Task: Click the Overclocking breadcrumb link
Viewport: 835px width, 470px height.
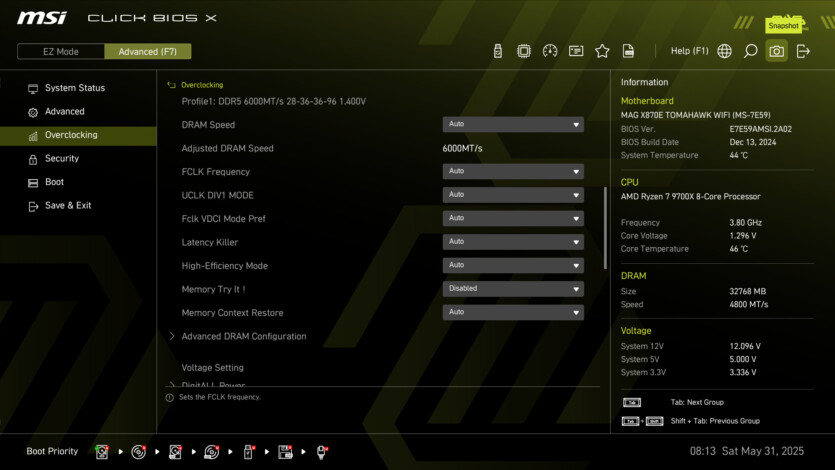Action: pyautogui.click(x=202, y=85)
